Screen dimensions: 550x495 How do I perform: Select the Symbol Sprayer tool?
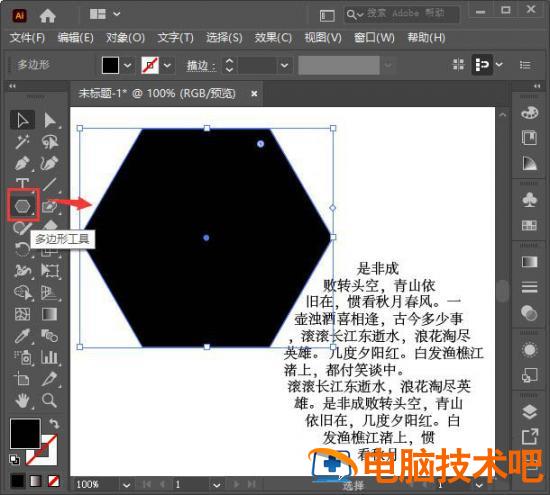point(23,357)
